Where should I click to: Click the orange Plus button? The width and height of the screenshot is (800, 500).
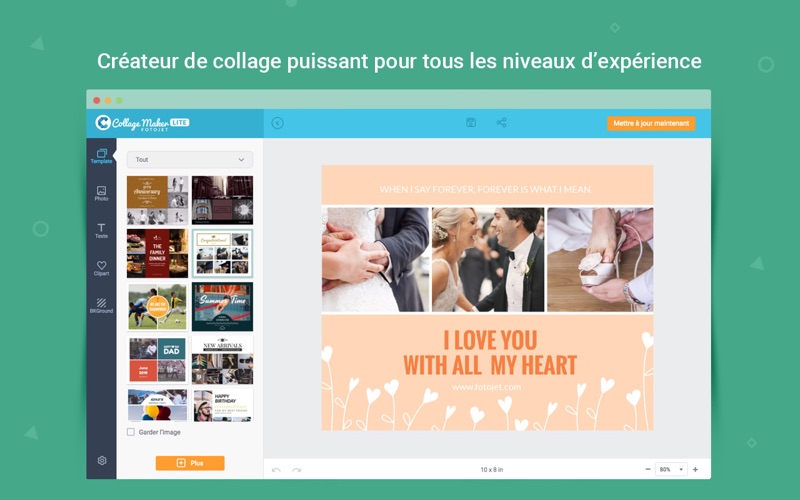[x=190, y=463]
